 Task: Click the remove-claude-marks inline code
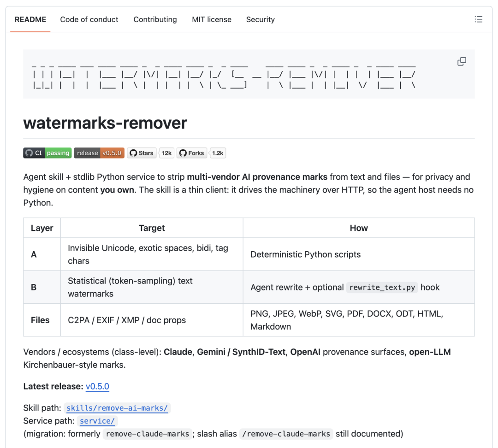[148, 434]
